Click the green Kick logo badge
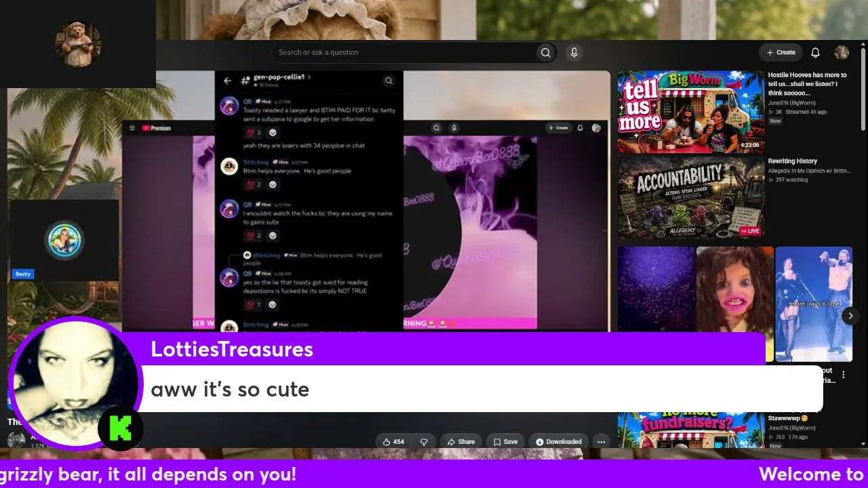 [x=120, y=428]
